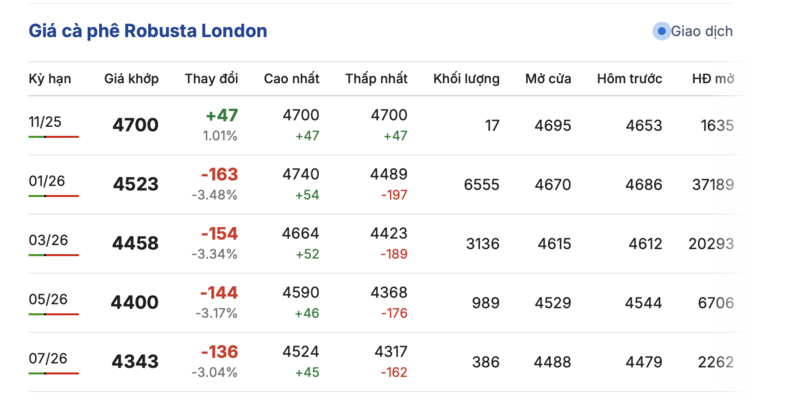800x401 pixels.
Task: Click the Giao dịch status label
Action: [x=702, y=31]
